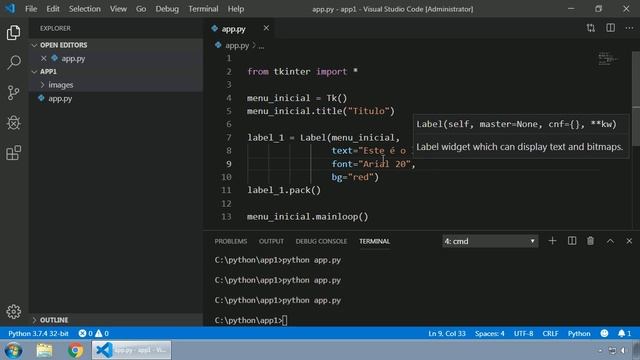Viewport: 640px width, 360px height.
Task: Create a new terminal with the plus icon
Action: click(x=552, y=241)
